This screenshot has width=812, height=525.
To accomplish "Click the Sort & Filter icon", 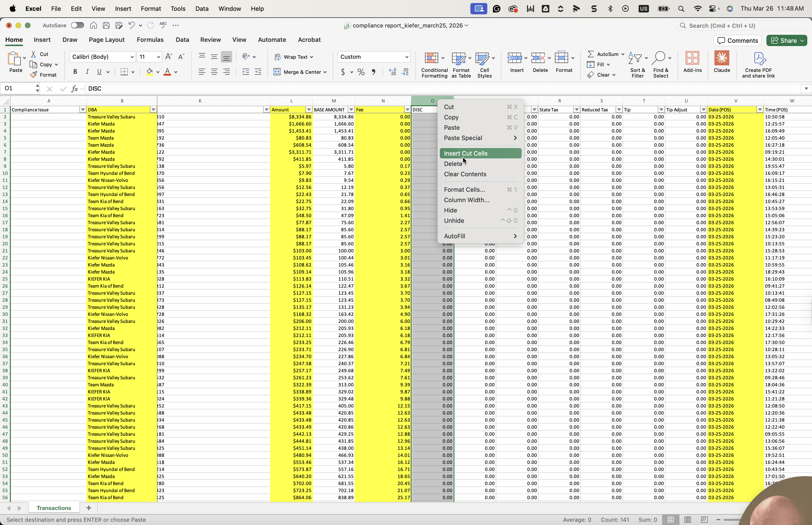I will pos(635,58).
